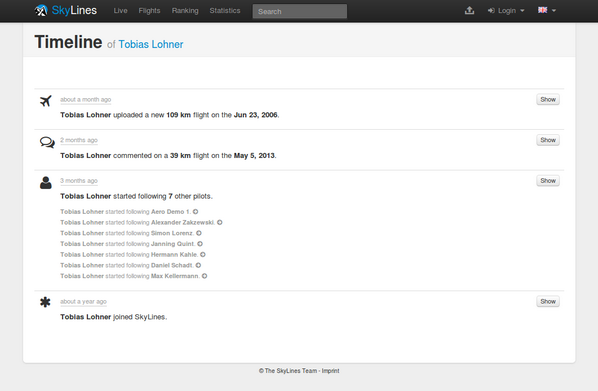Click the '3 months ago' timestamp
Image resolution: width=598 pixels, height=391 pixels.
click(x=79, y=180)
